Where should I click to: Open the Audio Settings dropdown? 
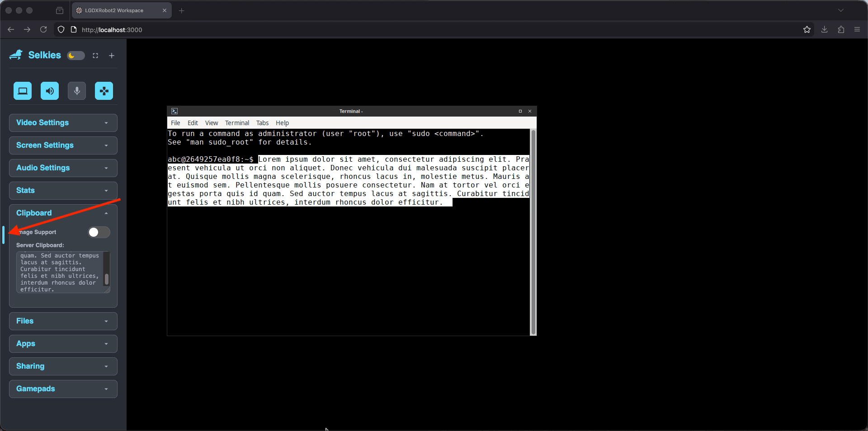(62, 168)
